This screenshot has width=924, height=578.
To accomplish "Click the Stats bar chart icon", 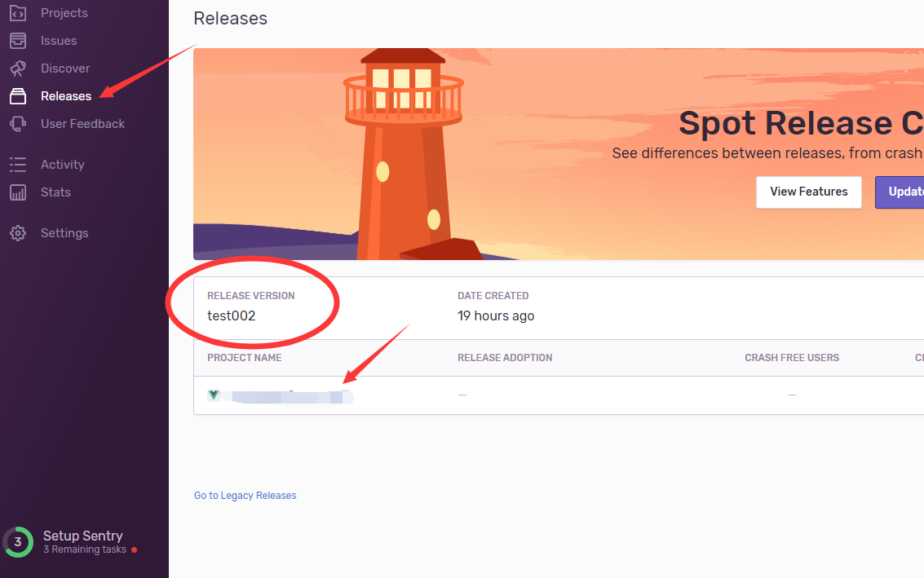I will pyautogui.click(x=18, y=192).
